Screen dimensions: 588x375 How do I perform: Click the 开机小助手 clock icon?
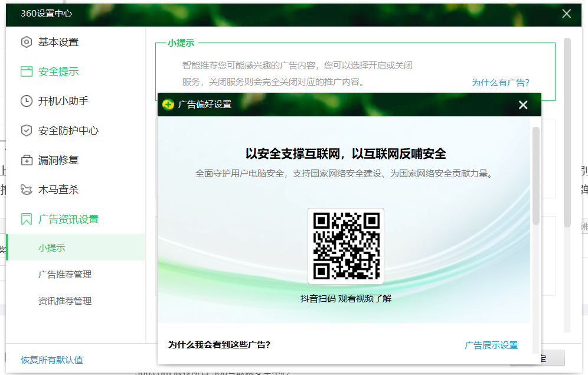coord(26,101)
